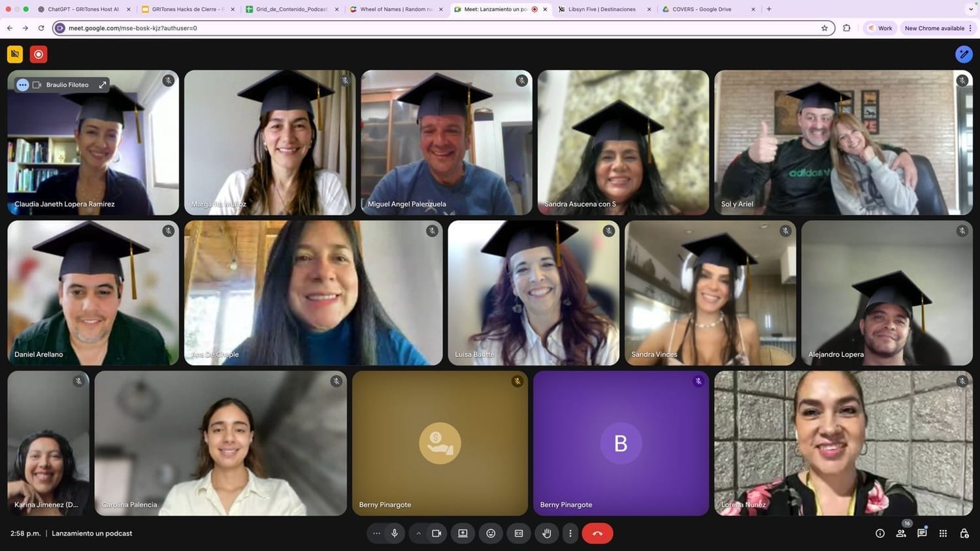Viewport: 980px width, 551px height.
Task: Open the emoji reactions picker
Action: pos(491,533)
